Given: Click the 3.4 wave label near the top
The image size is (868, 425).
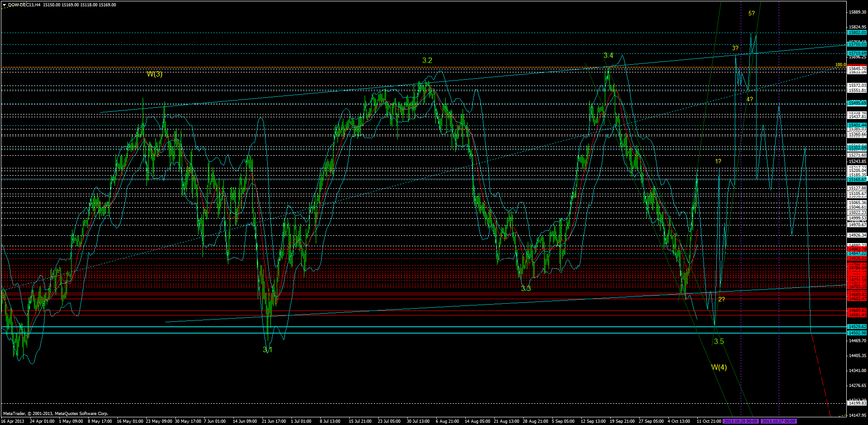Looking at the screenshot, I should pos(608,56).
